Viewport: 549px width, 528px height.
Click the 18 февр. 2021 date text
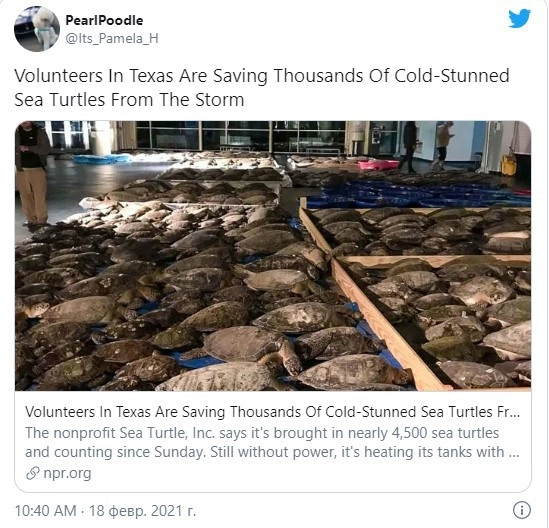click(x=143, y=511)
